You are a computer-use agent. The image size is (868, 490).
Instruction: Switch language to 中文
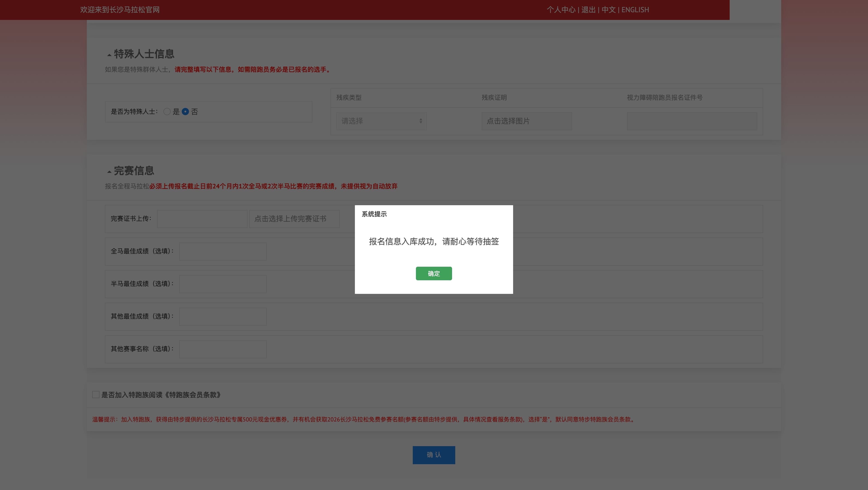(609, 10)
